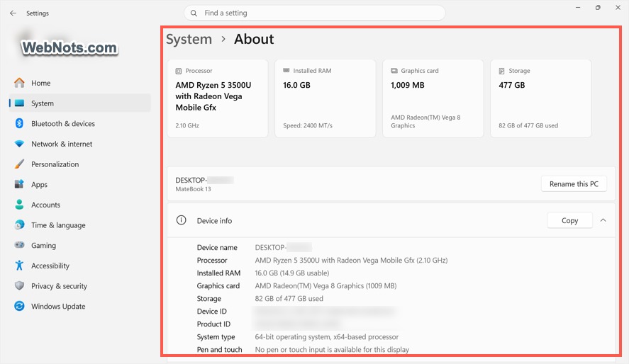Image resolution: width=629 pixels, height=364 pixels.
Task: Click the Network wifi icon in sidebar
Action: coord(19,144)
